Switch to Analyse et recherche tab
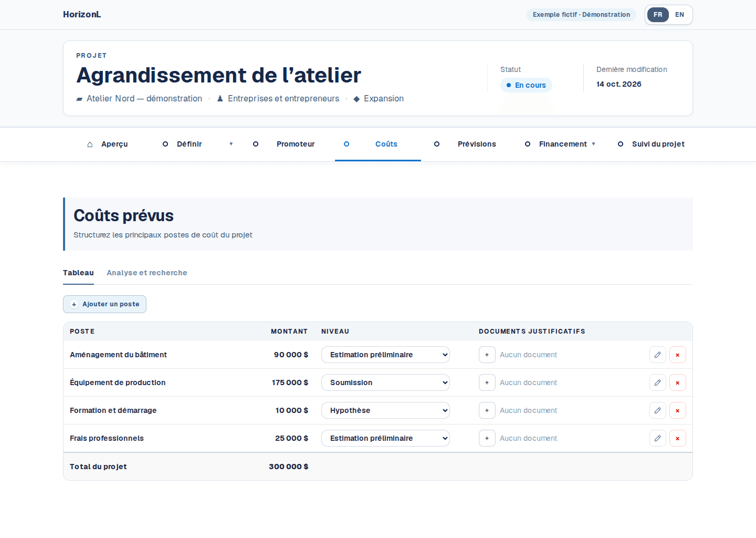Screen dimensions: 756x538 (x=147, y=273)
